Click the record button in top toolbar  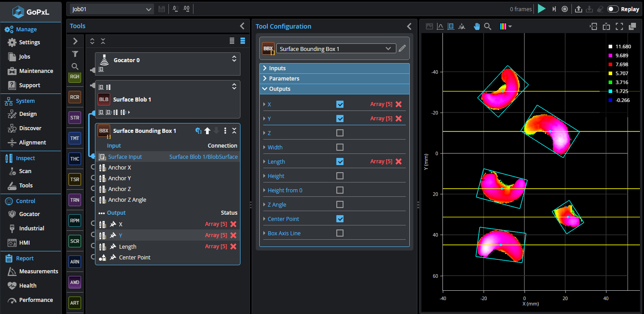pos(565,9)
